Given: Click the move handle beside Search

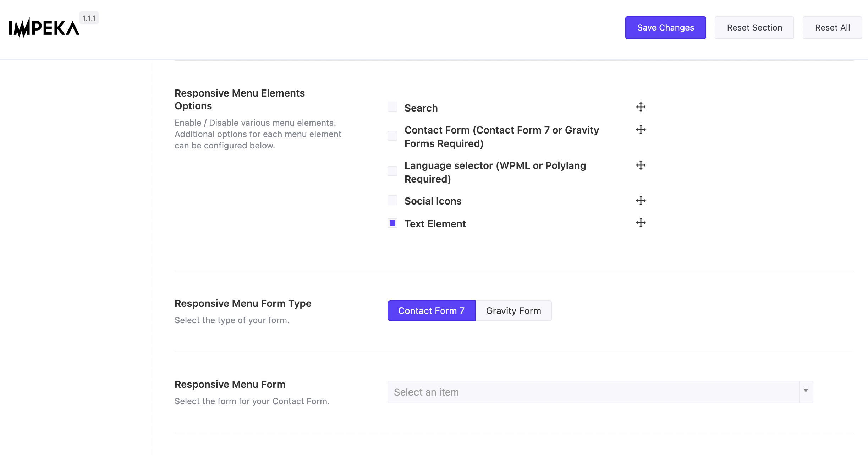Looking at the screenshot, I should 641,107.
